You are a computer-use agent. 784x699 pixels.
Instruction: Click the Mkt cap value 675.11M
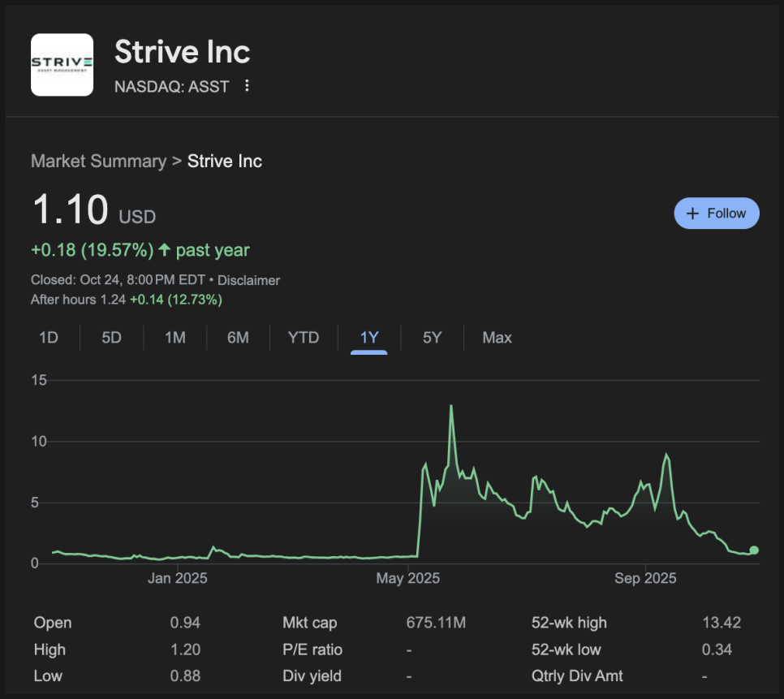436,623
